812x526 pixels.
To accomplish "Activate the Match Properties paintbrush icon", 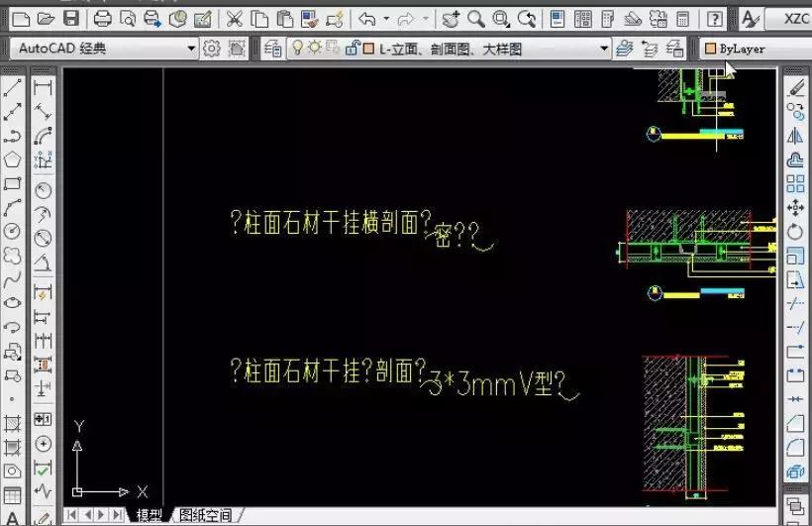I will coord(310,20).
